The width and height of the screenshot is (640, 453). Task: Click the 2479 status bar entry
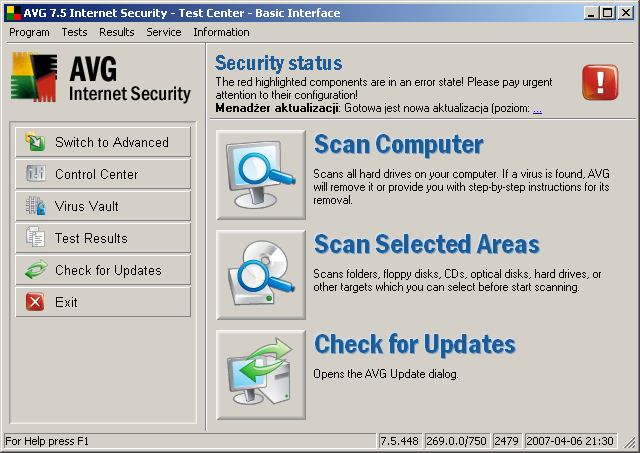506,441
